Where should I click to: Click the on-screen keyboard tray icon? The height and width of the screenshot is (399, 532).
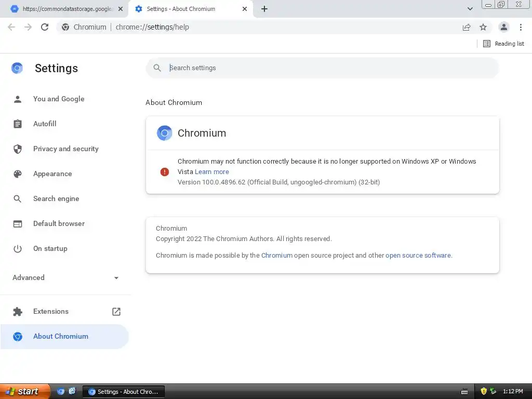(464, 392)
